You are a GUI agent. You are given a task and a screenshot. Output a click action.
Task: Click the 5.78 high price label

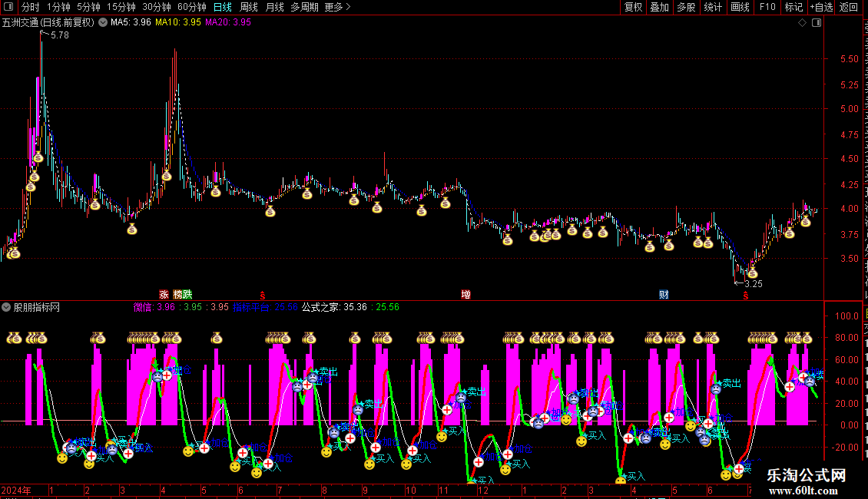60,35
